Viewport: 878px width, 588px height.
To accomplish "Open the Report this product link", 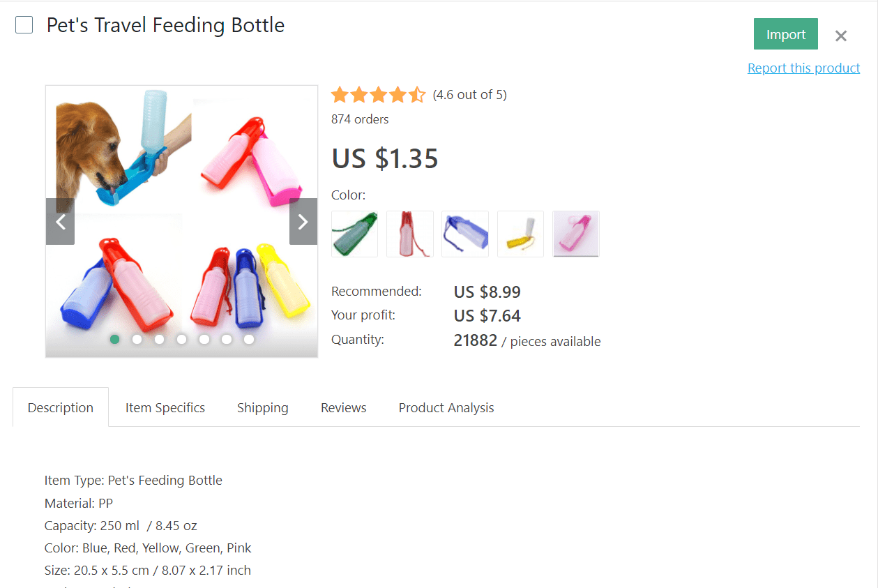I will click(803, 68).
